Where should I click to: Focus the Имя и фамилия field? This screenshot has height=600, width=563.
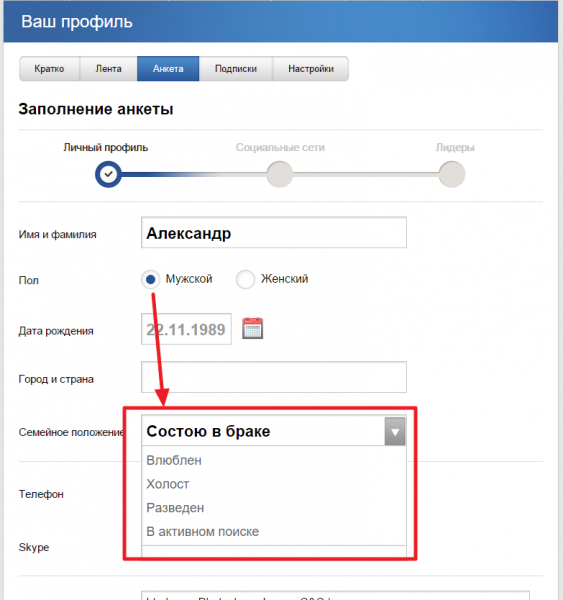point(274,233)
